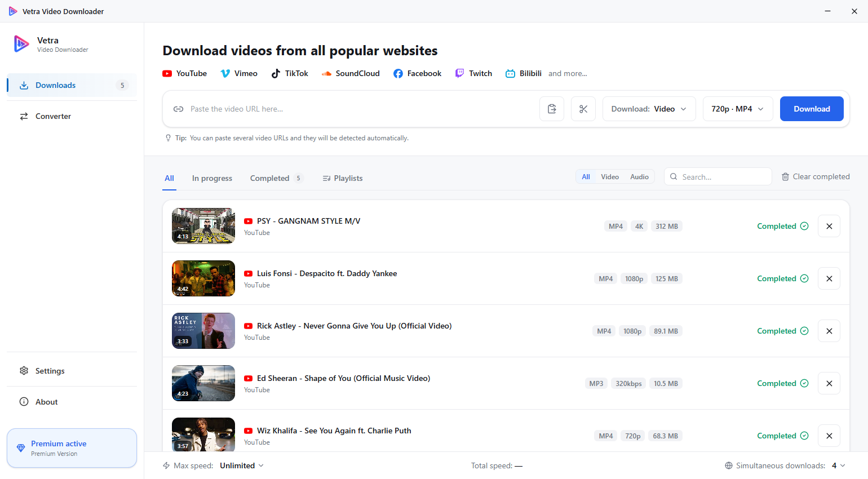
Task: Open Downloads in the sidebar
Action: point(72,85)
